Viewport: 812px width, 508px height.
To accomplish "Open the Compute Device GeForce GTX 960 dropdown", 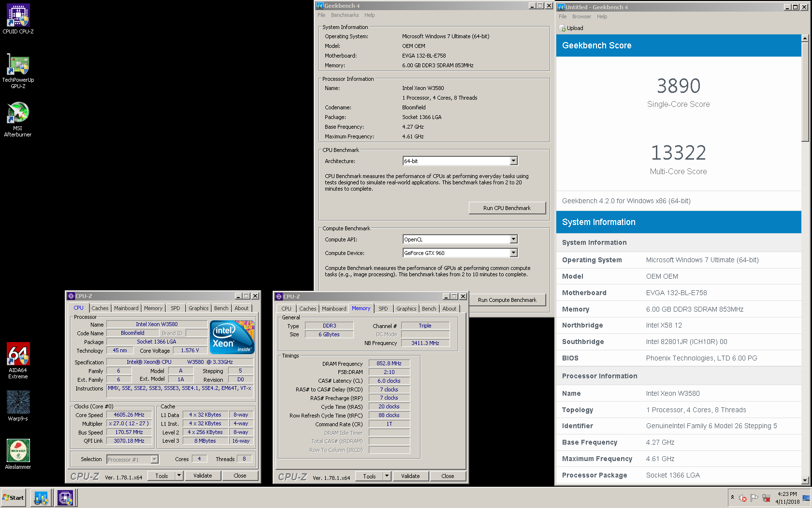I will [x=514, y=253].
